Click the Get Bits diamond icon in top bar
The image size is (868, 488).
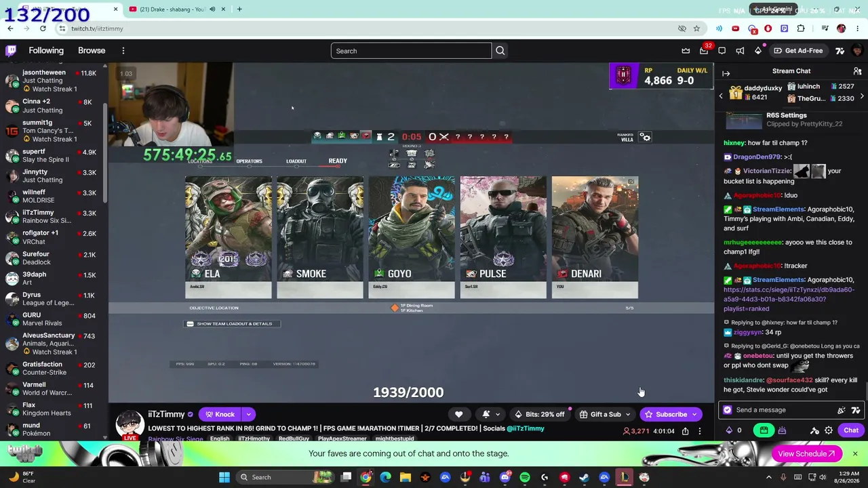(758, 51)
